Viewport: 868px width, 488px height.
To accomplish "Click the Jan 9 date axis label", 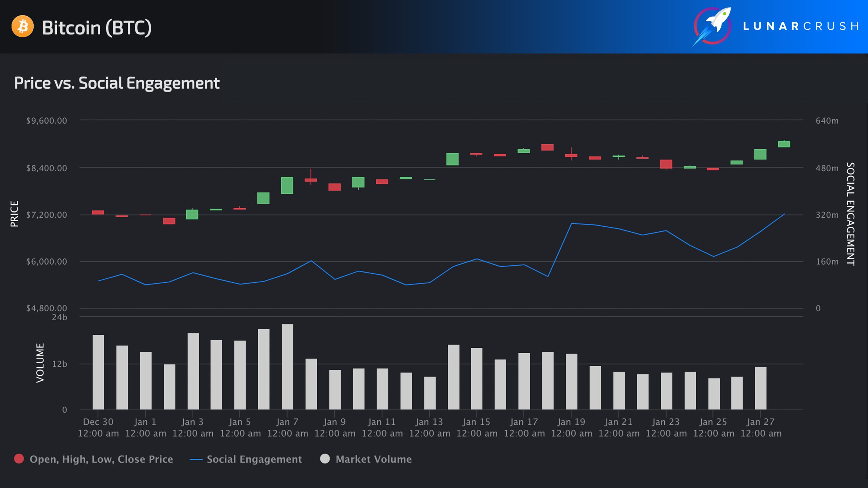I will [335, 428].
